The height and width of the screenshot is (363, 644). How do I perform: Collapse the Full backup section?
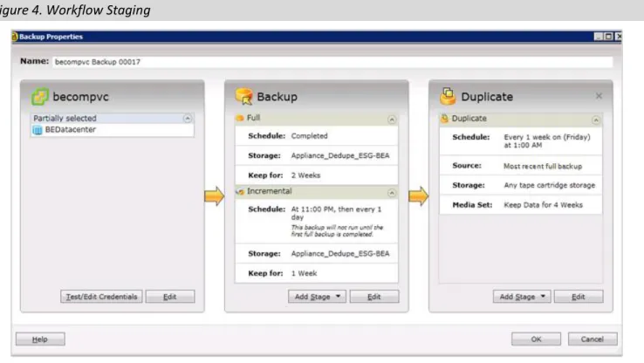(x=392, y=120)
